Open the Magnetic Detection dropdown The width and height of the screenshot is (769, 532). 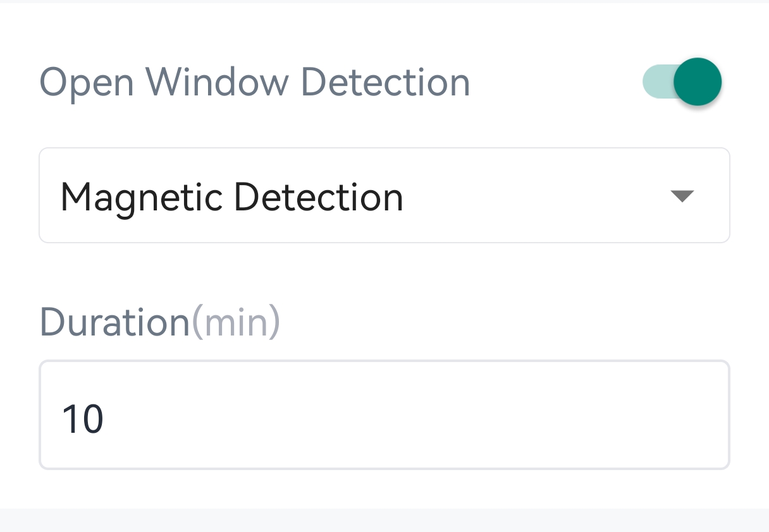pos(384,195)
